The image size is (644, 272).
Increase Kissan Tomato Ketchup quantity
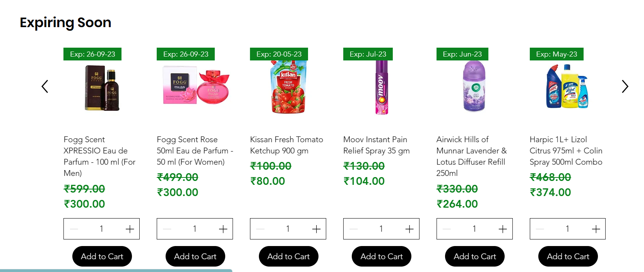(316, 229)
